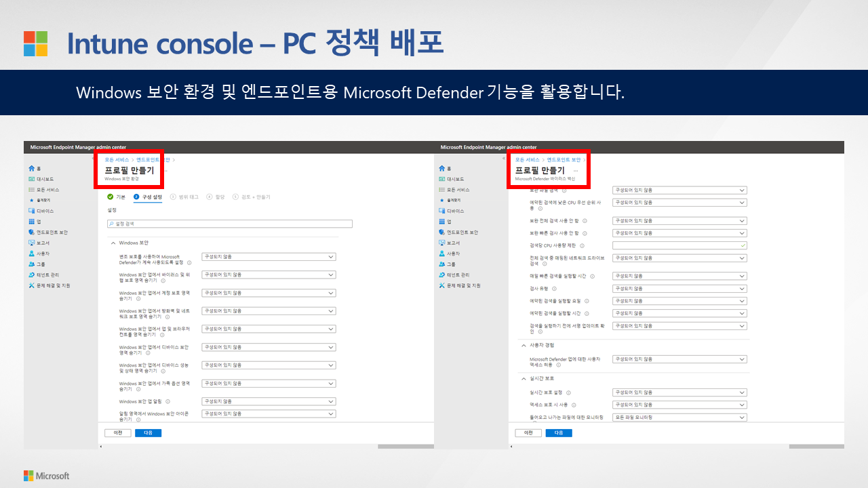Click 이전 button in the Defender 바이러스 백신 console

(x=528, y=432)
